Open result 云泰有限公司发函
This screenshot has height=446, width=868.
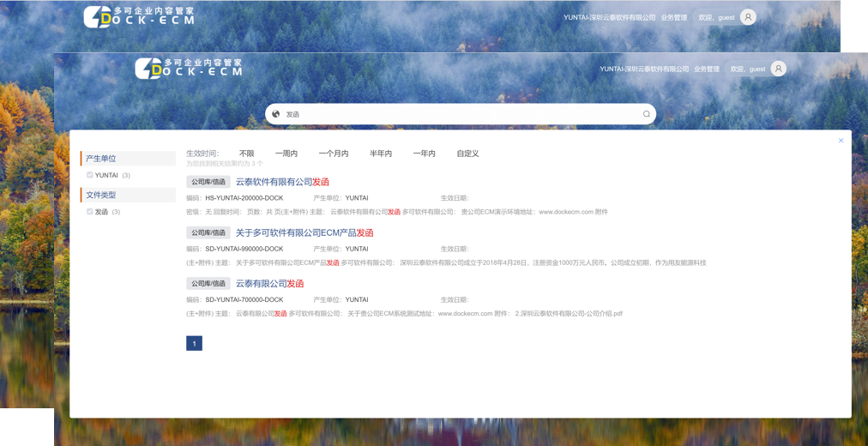coord(269,283)
